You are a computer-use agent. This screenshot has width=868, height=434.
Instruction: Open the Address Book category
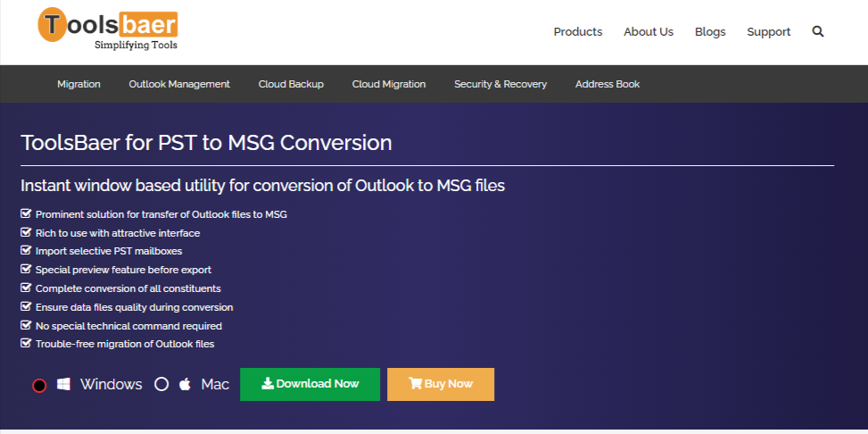[608, 84]
